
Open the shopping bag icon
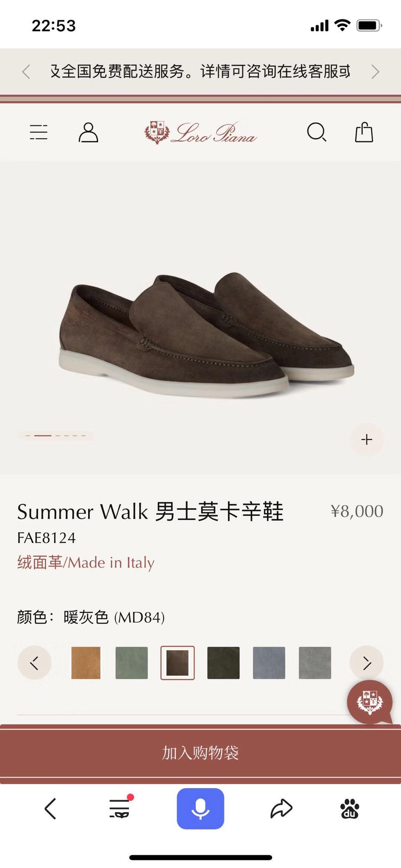click(x=364, y=132)
